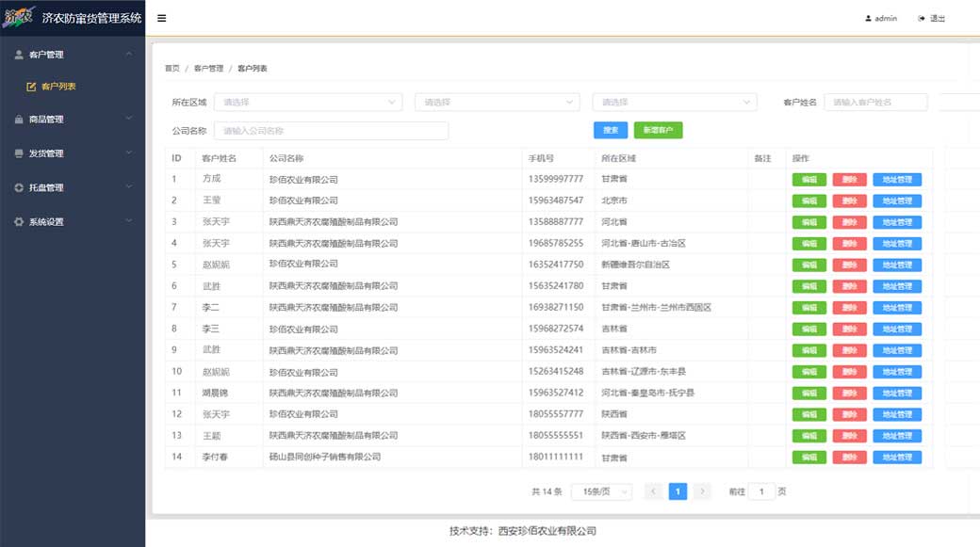Click the 客户管理 person icon in sidebar
This screenshot has width=980, height=547.
19,55
